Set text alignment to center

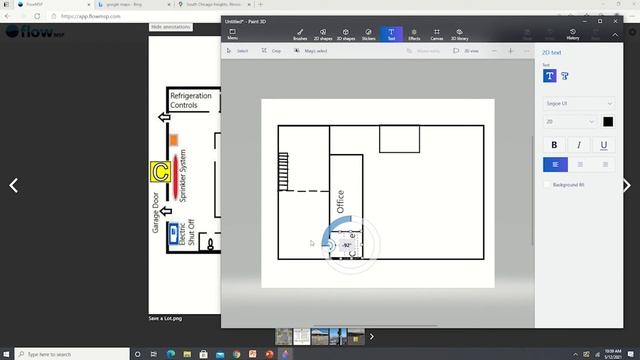pyautogui.click(x=580, y=164)
